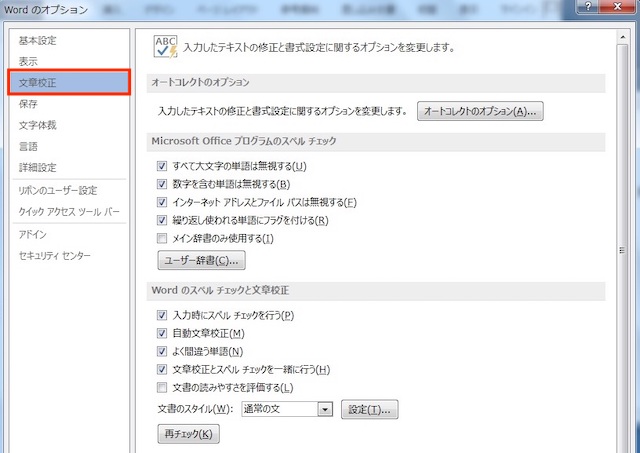Viewport: 640px width, 453px height.
Task: Click the ABC proofing icon in the header
Action: [164, 46]
